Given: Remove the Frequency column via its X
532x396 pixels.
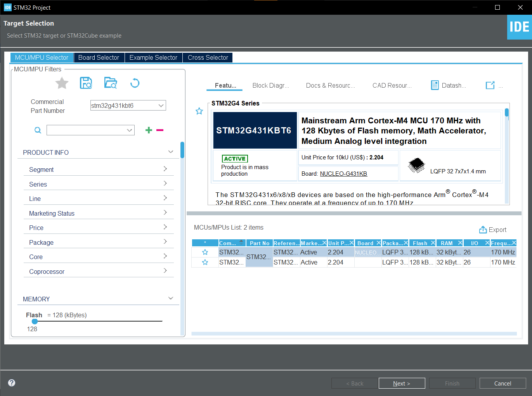Looking at the screenshot, I should point(514,243).
